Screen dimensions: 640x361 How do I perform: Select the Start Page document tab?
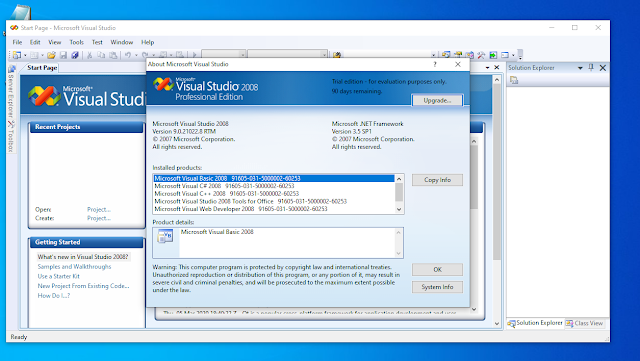pos(42,68)
